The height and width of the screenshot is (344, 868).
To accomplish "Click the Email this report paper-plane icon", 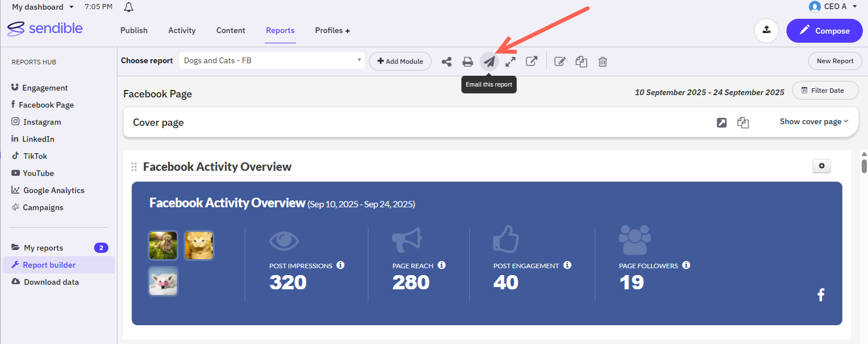I will coord(489,62).
